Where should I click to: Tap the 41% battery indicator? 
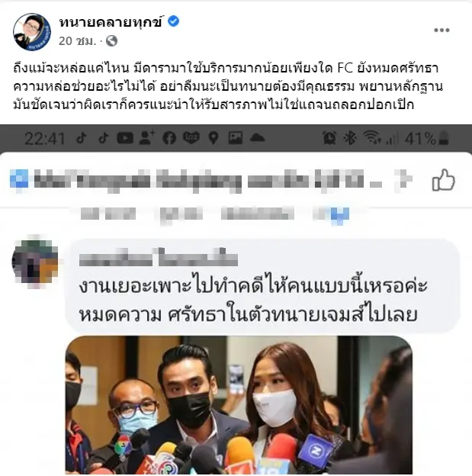click(426, 138)
